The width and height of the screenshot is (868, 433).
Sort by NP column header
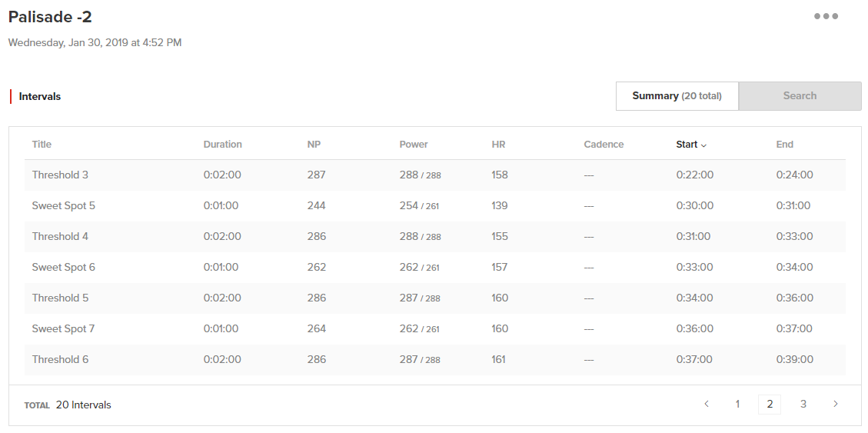[x=314, y=145]
